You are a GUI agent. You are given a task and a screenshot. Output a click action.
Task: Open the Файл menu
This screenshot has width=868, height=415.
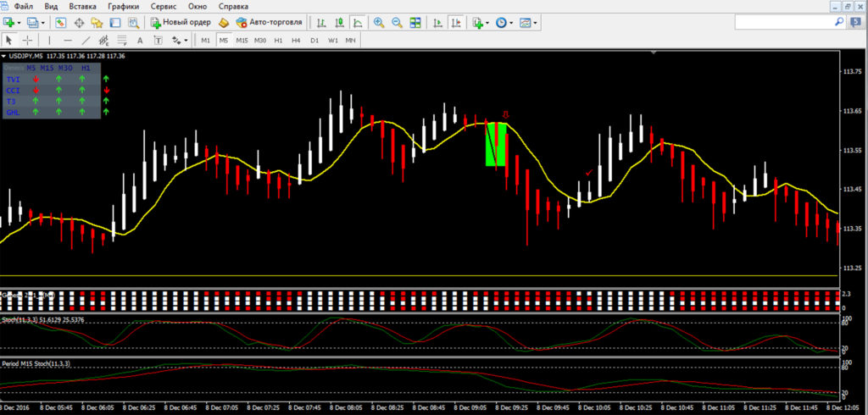pos(23,7)
